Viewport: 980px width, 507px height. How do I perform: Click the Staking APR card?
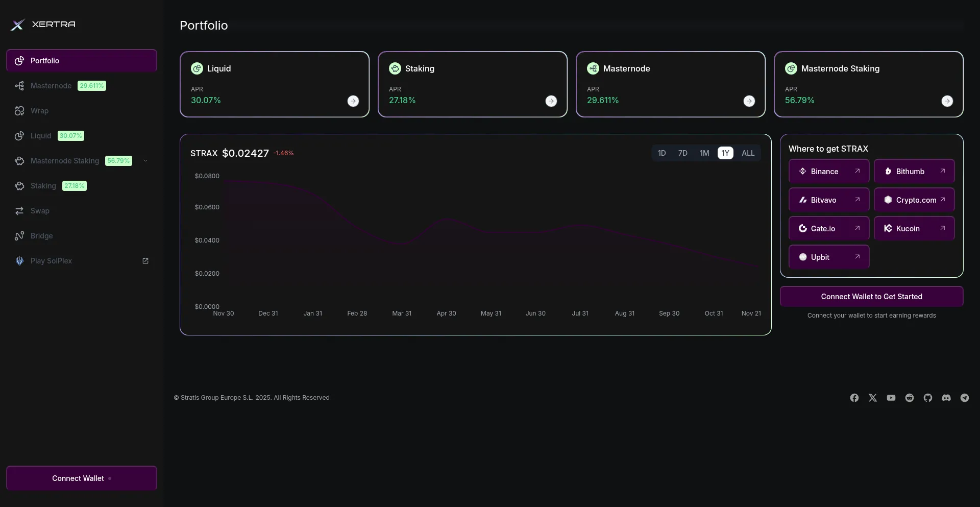[472, 84]
